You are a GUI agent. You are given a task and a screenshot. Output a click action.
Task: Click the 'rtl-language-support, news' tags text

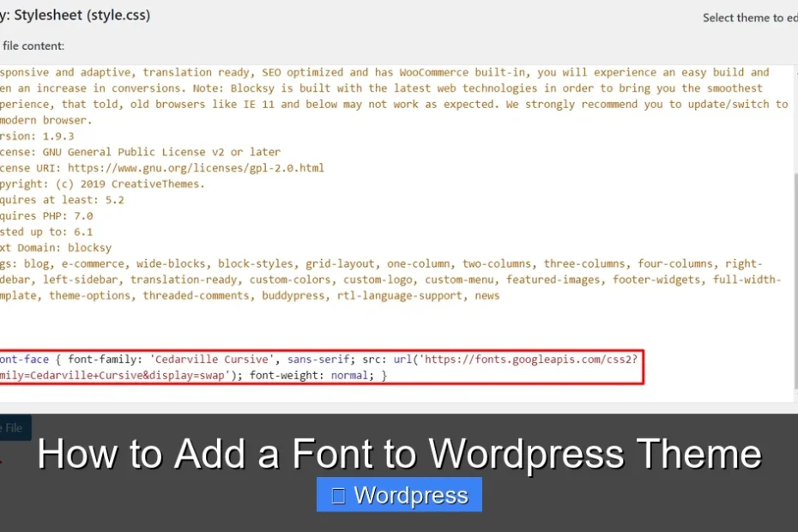coord(418,296)
